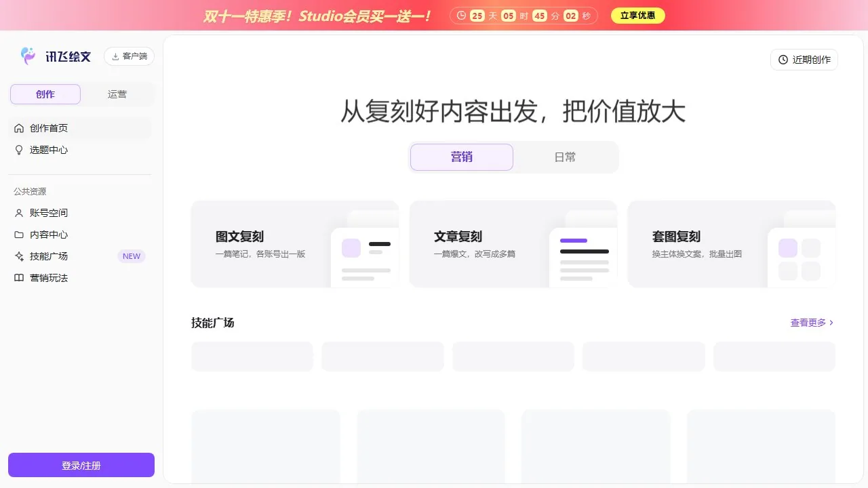The image size is (868, 488).
Task: Click the 图文复刻 card illustration
Action: tap(365, 249)
